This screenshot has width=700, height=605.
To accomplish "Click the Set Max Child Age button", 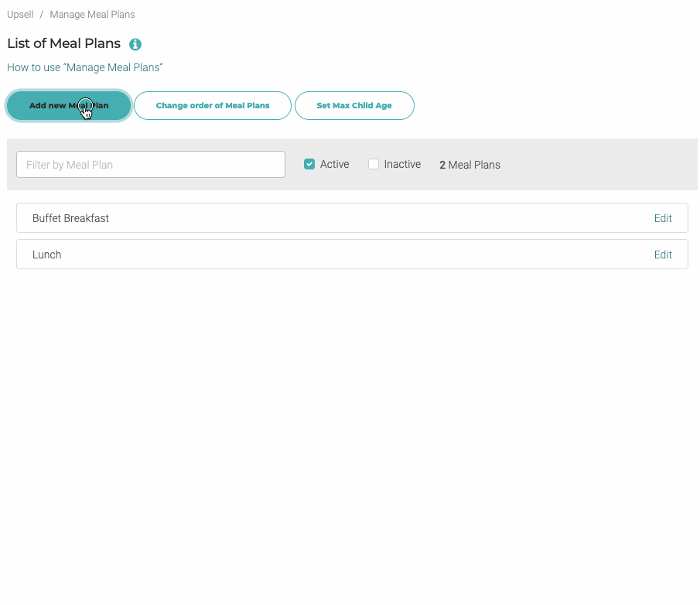I will 354,105.
